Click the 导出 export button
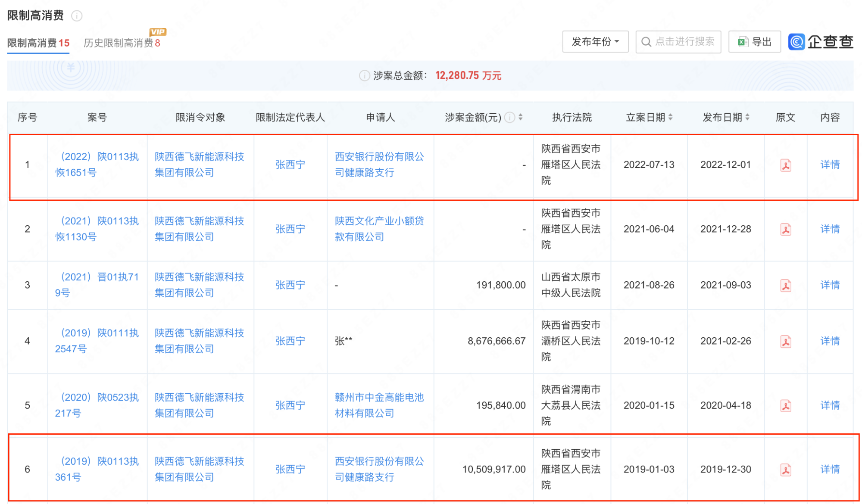Image resolution: width=862 pixels, height=504 pixels. pyautogui.click(x=754, y=42)
